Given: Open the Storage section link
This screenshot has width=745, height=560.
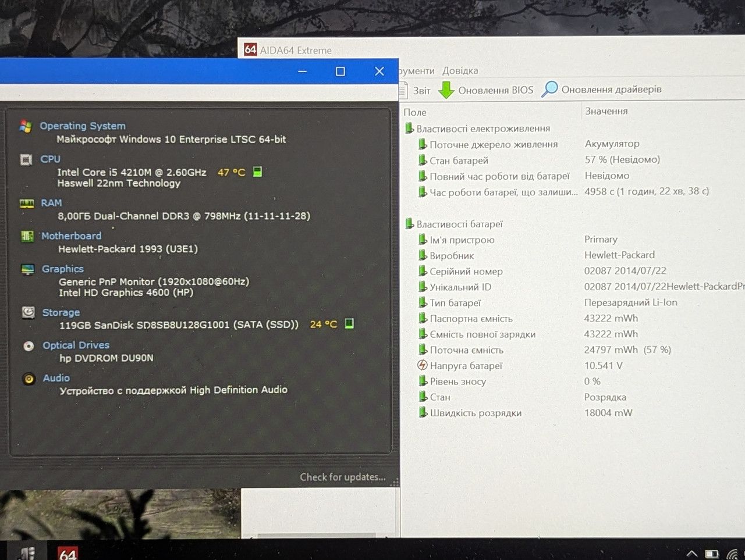Looking at the screenshot, I should point(61,312).
